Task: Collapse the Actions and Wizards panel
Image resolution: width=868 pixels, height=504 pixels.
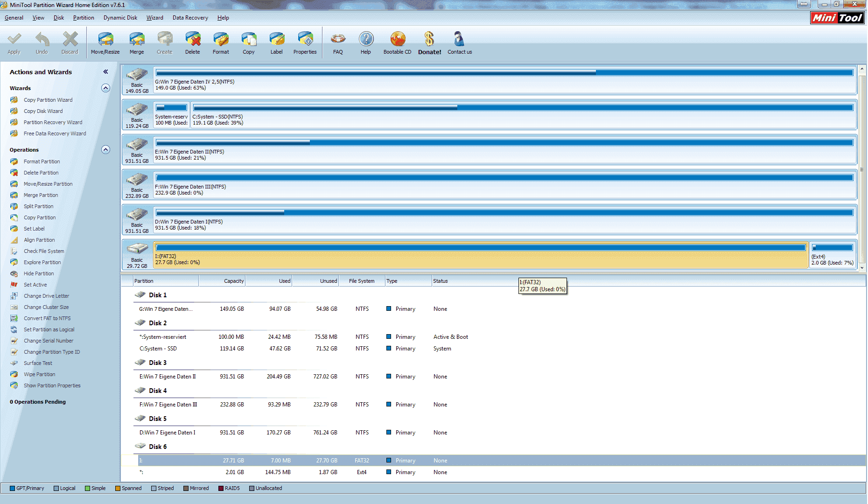Action: (x=106, y=72)
